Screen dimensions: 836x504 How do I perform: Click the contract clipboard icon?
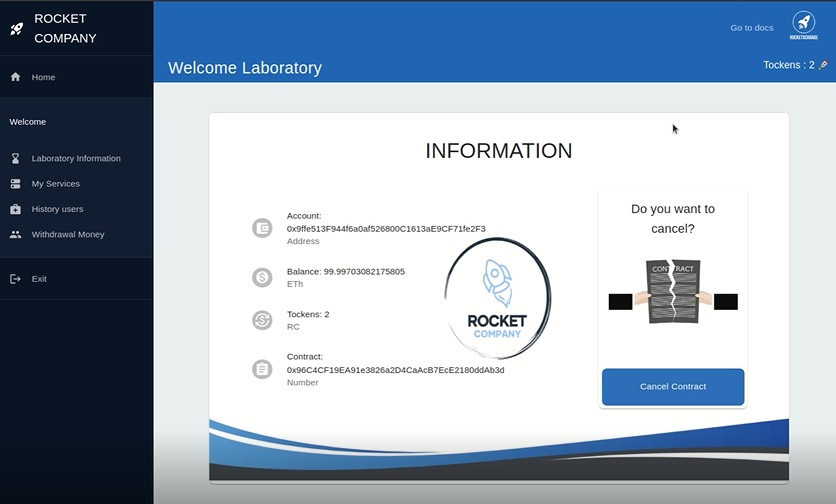coord(262,369)
